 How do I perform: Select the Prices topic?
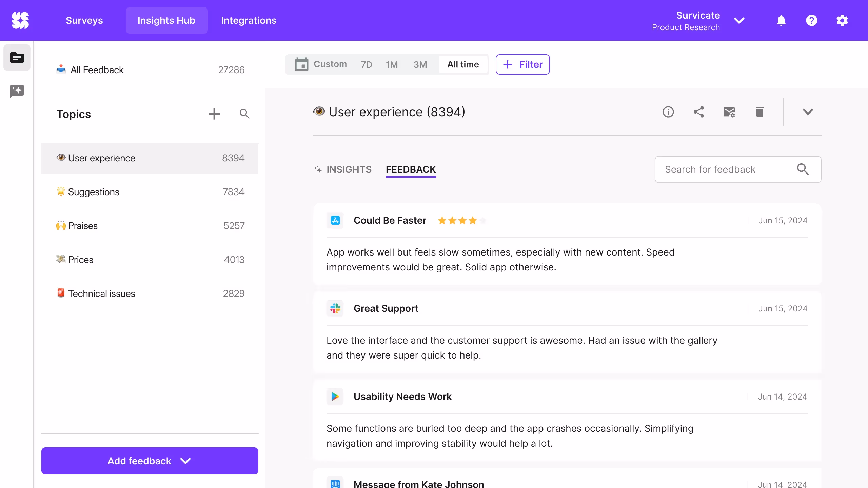(x=150, y=260)
